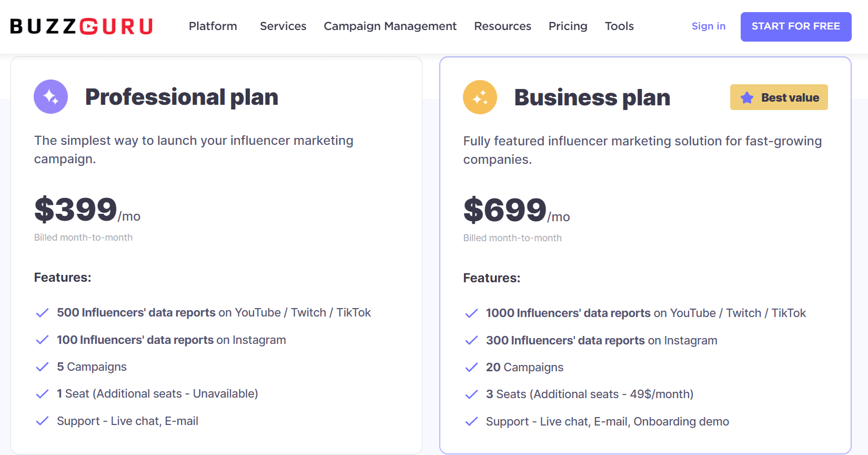Image resolution: width=868 pixels, height=455 pixels.
Task: Click checkmark beside 5 Campaigns
Action: click(x=42, y=367)
